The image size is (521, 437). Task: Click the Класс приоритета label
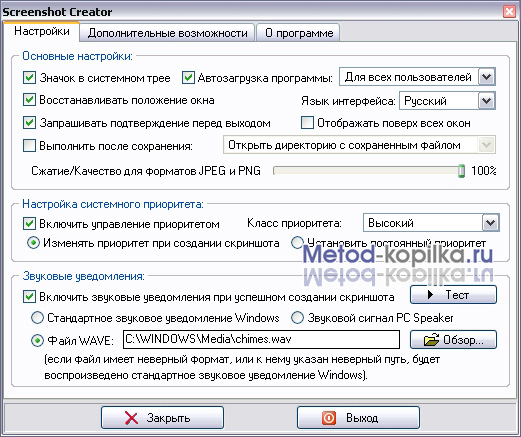[294, 223]
